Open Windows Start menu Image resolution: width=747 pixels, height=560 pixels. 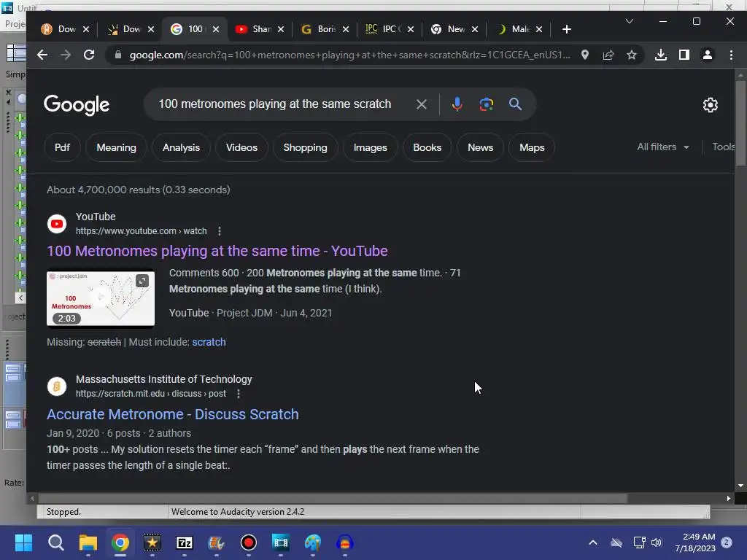(23, 542)
